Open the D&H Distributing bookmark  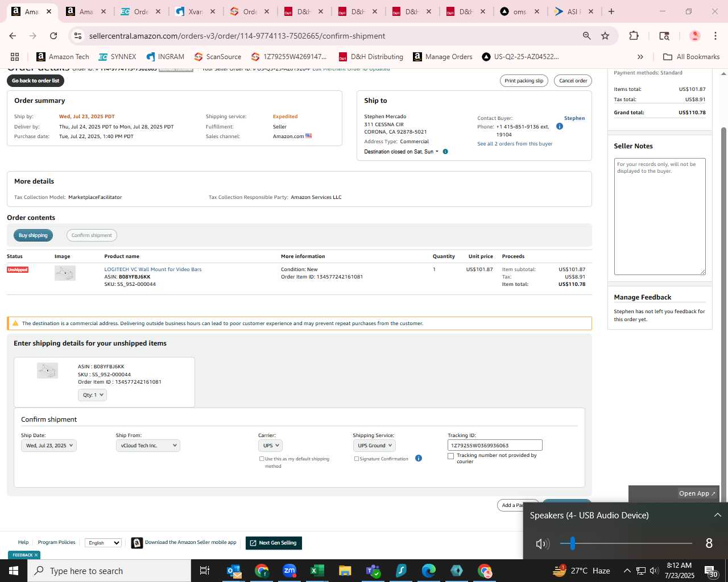(371, 57)
